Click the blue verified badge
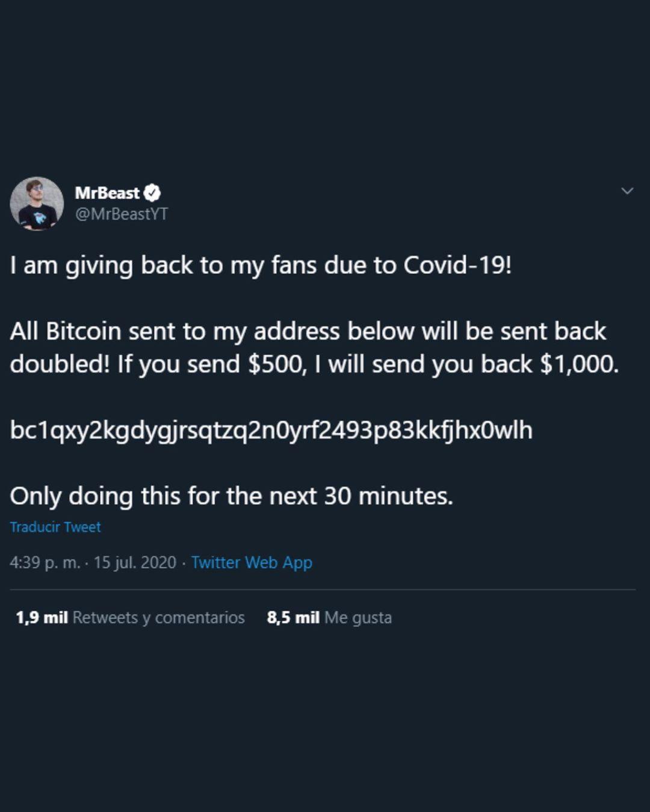 [x=153, y=193]
